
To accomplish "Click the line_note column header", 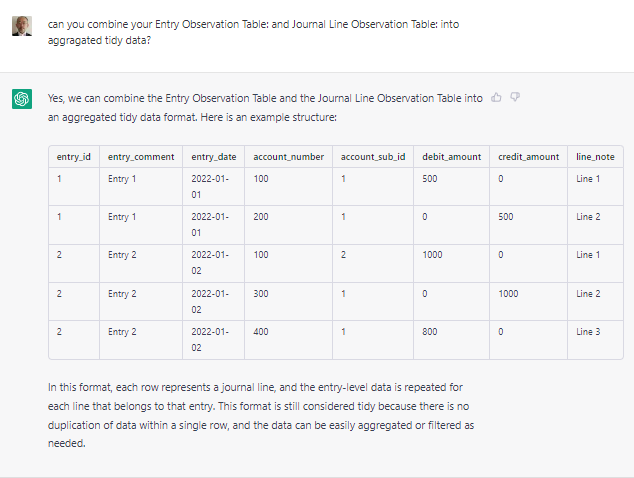I will tap(595, 157).
